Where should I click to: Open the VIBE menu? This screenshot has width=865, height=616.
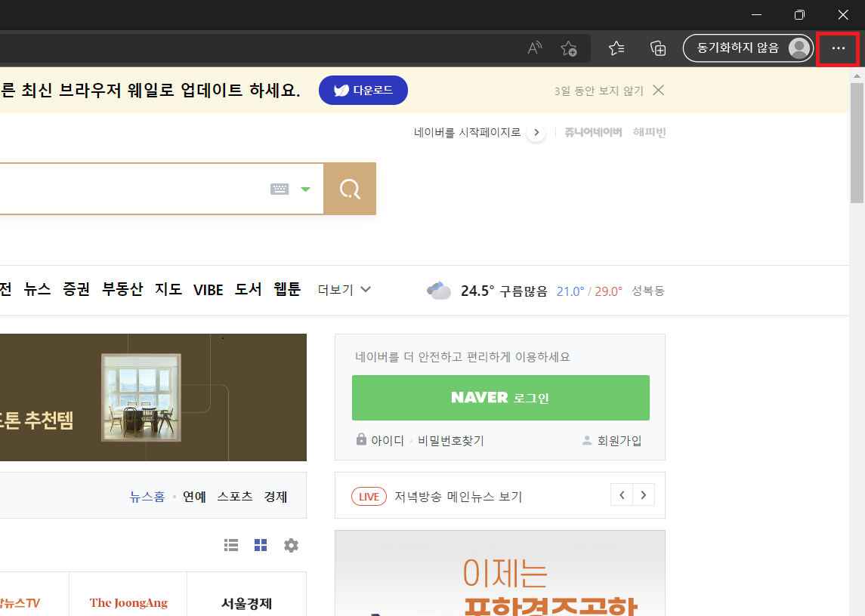coord(208,290)
